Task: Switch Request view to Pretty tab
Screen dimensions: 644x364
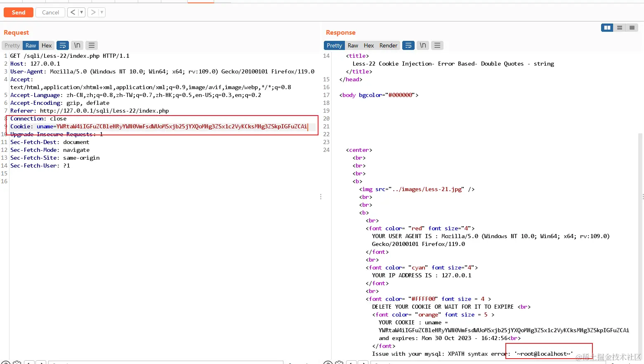Action: point(12,45)
